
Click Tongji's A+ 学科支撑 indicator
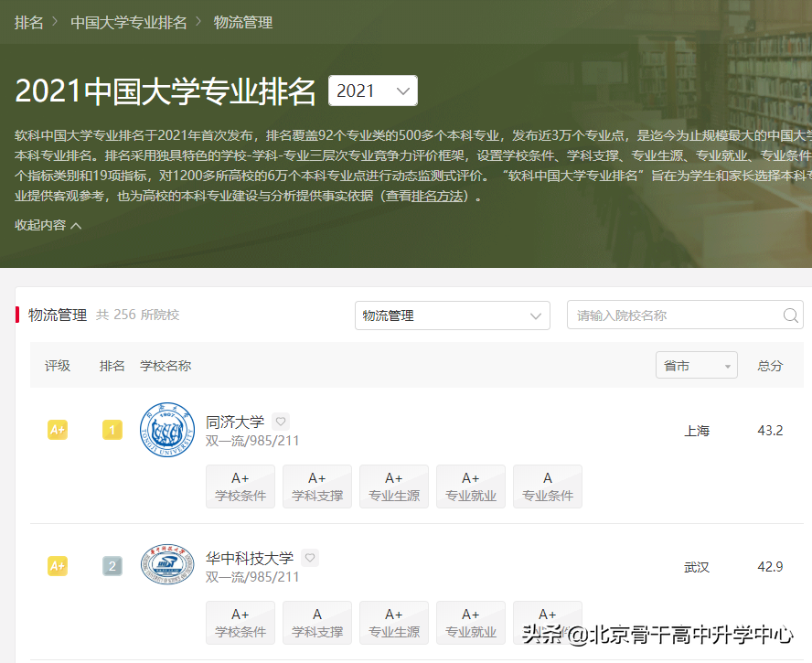click(x=317, y=487)
